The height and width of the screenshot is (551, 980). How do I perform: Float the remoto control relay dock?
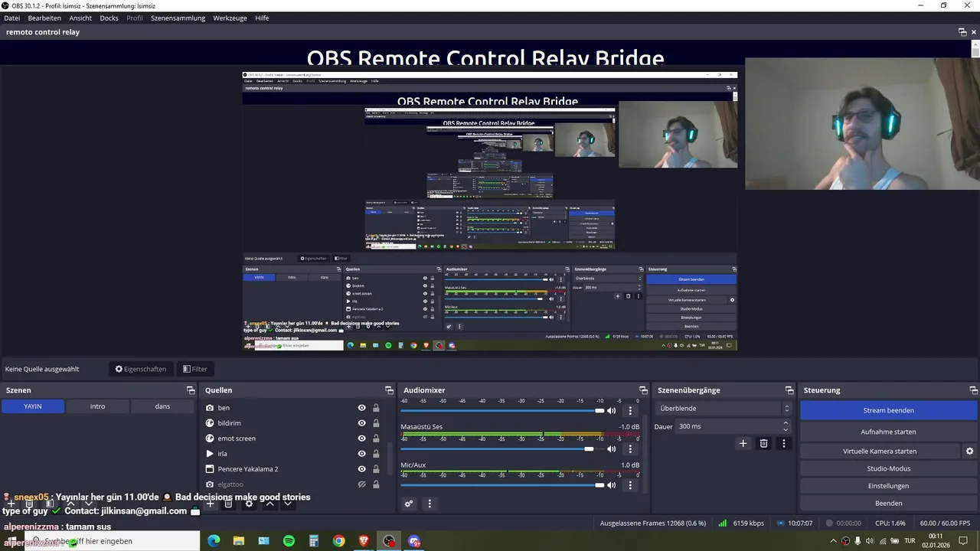coord(962,32)
